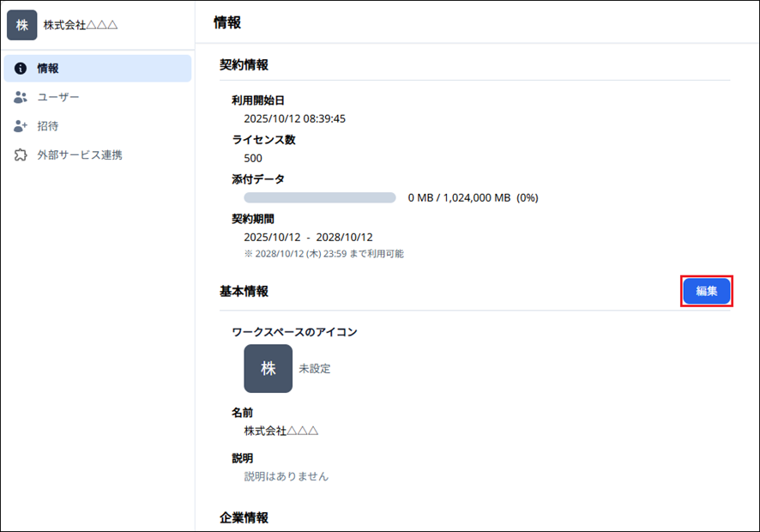Click the 株式会社△△△ value under 名前
The image size is (760, 532).
(281, 431)
